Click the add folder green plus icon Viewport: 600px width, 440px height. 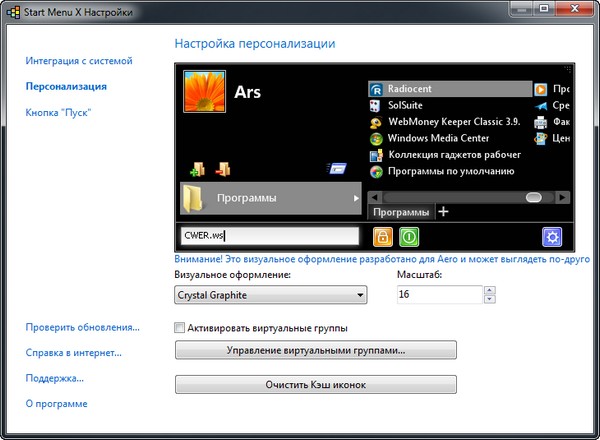197,169
